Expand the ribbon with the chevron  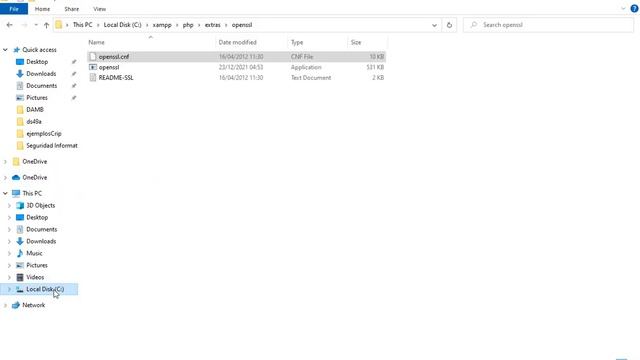click(x=623, y=9)
